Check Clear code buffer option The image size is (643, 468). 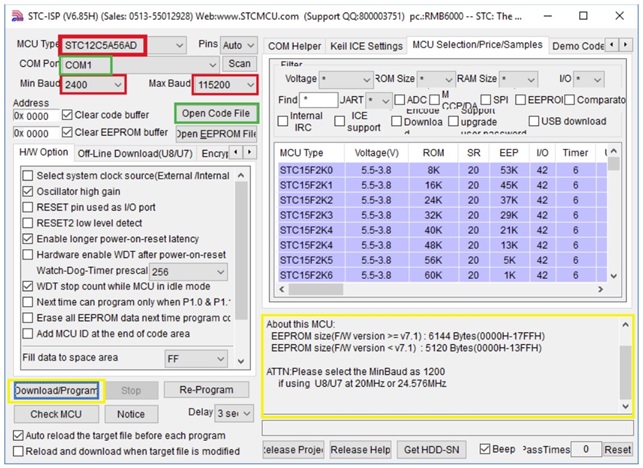(x=67, y=114)
